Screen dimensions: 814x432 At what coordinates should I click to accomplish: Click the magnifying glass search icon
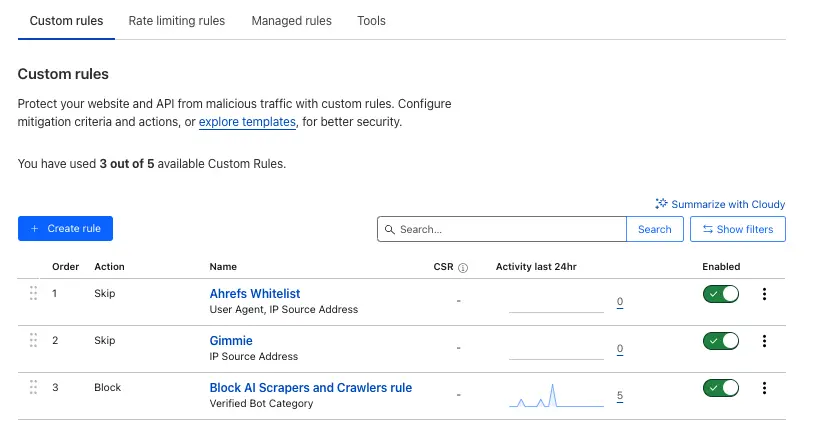[389, 229]
